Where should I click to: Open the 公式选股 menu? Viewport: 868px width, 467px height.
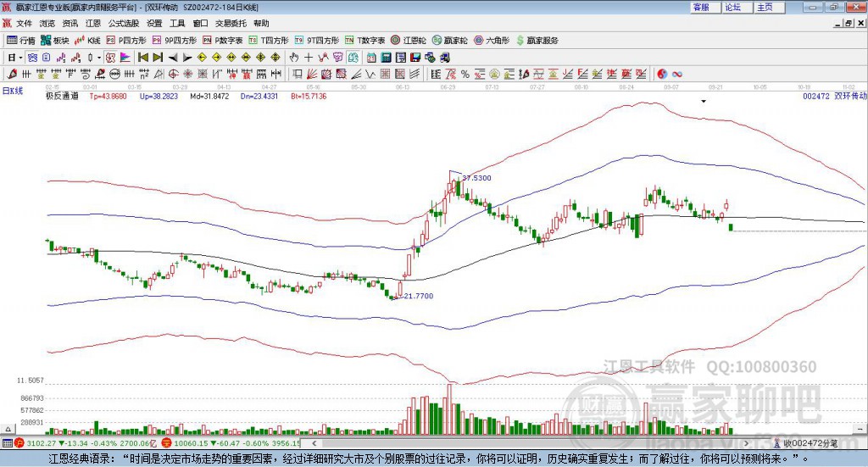pyautogui.click(x=124, y=23)
